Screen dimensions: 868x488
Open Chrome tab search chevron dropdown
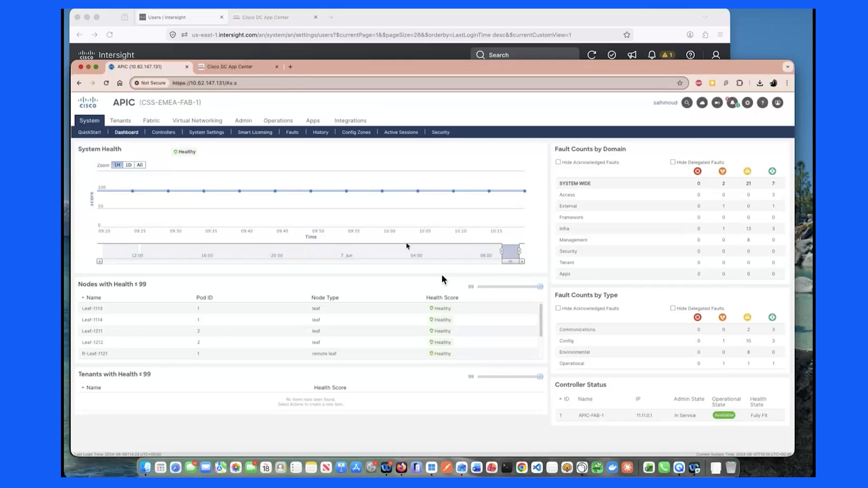pos(788,67)
